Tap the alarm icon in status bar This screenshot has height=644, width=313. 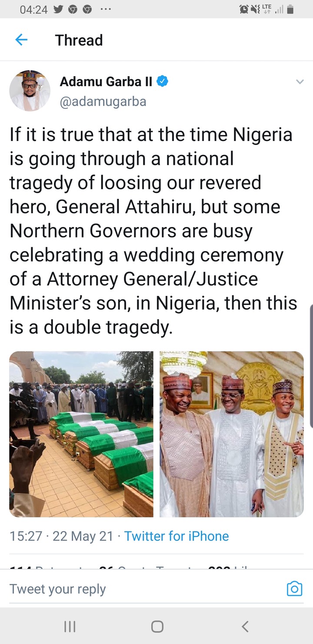[244, 9]
